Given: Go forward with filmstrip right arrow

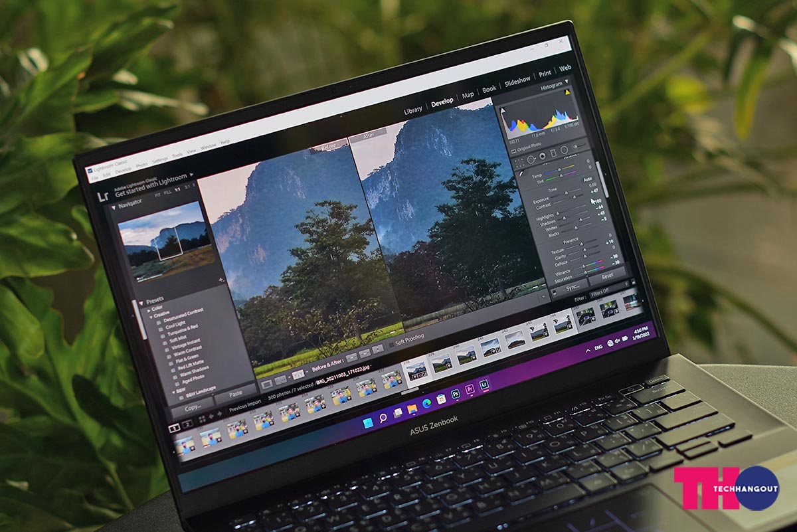Looking at the screenshot, I should (x=220, y=413).
